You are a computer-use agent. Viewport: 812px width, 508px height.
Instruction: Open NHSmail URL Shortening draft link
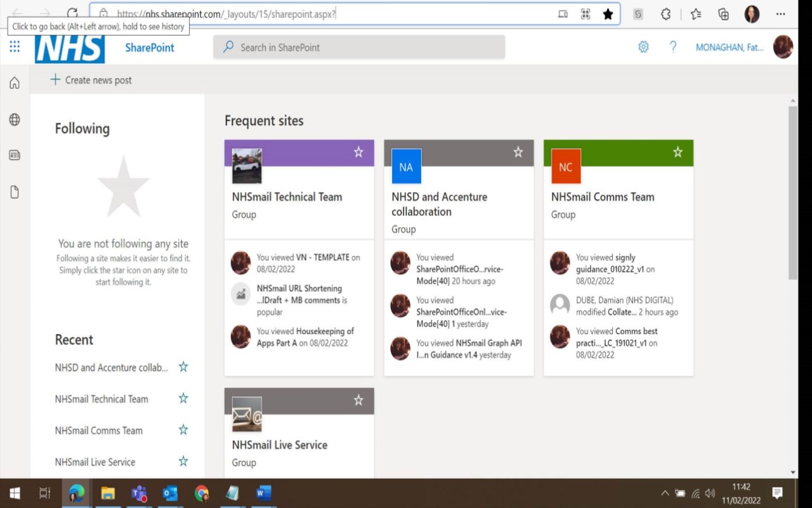click(x=301, y=294)
